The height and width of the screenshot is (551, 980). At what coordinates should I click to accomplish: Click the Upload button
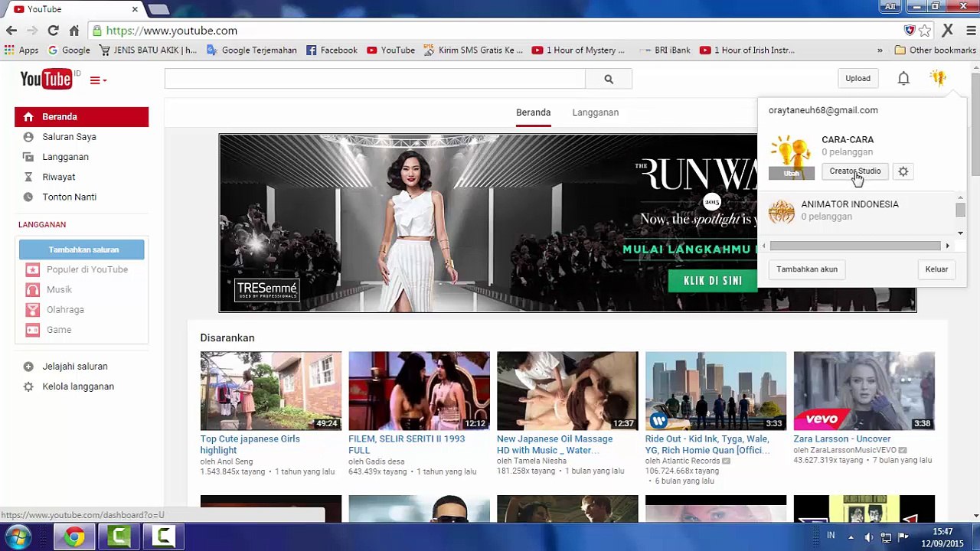pyautogui.click(x=857, y=78)
